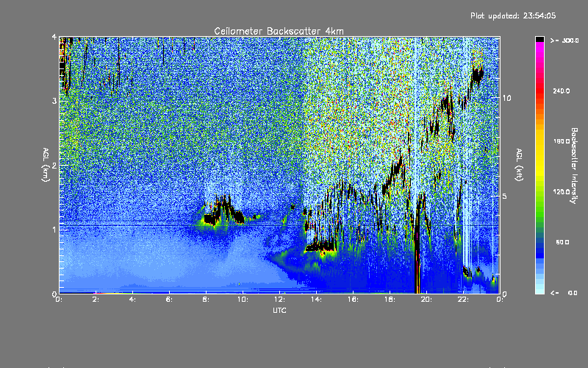Click the '60.0' colorbar value
Image resolution: width=588 pixels, height=368 pixels.
(562, 242)
